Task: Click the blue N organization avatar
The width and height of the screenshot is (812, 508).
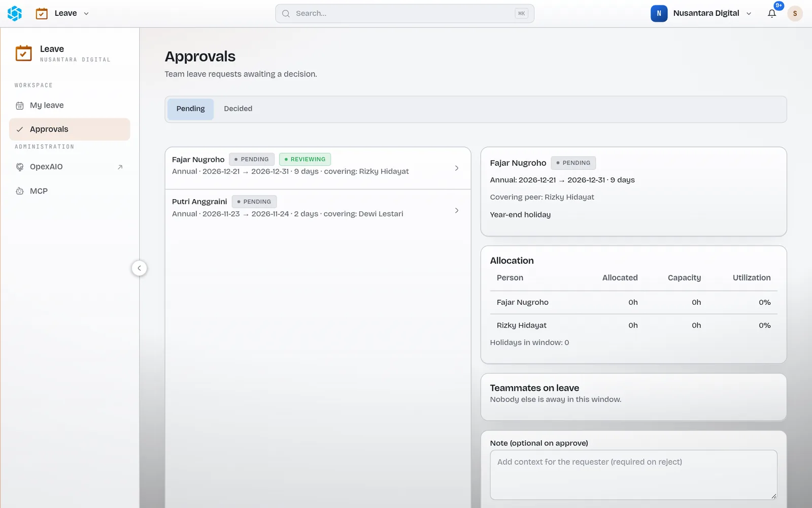Action: (x=659, y=14)
